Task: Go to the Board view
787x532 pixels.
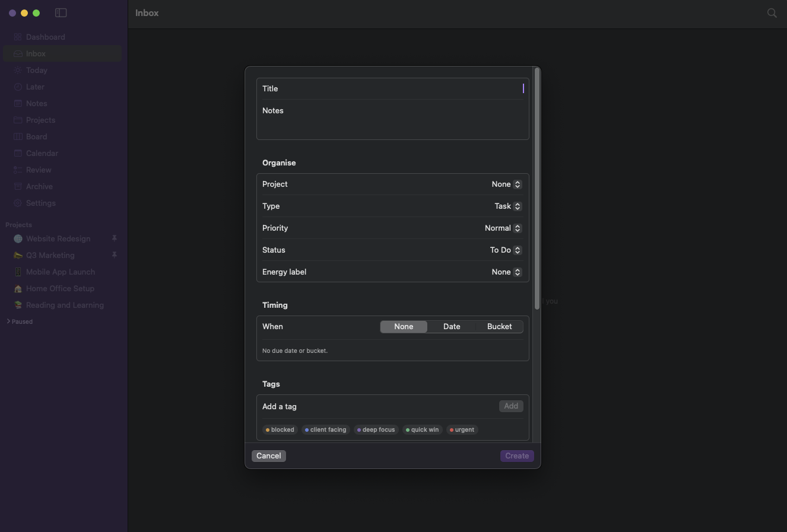Action: click(36, 136)
